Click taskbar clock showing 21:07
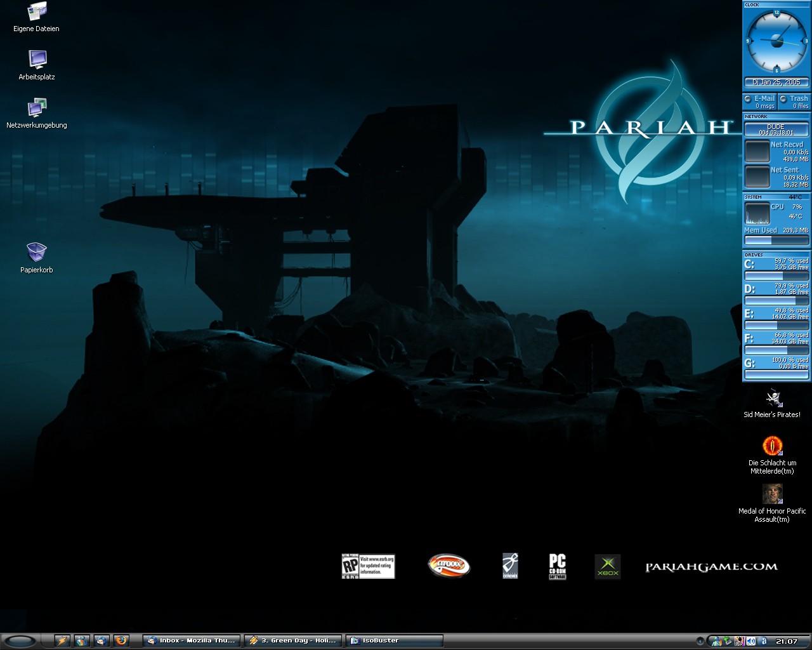This screenshot has width=812, height=650. point(787,641)
